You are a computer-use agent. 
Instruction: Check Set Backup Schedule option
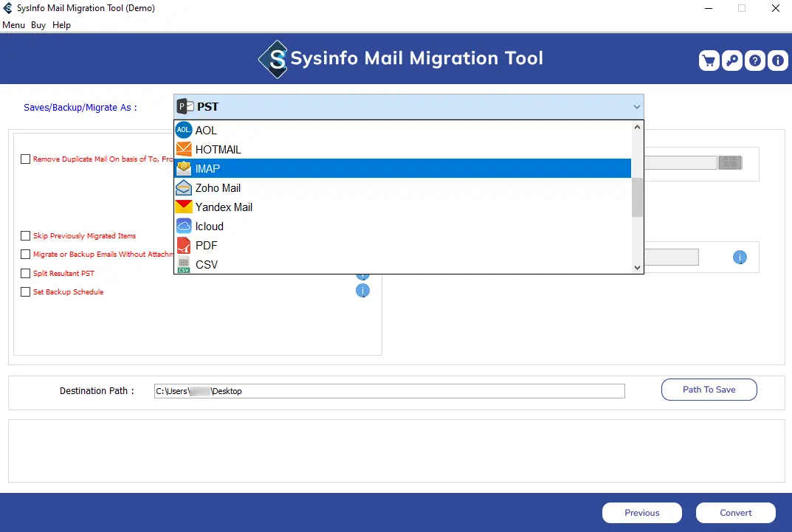(25, 291)
